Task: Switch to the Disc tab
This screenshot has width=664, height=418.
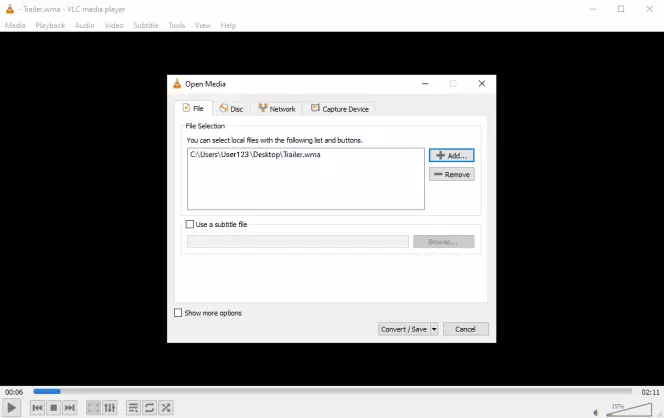Action: pos(231,109)
